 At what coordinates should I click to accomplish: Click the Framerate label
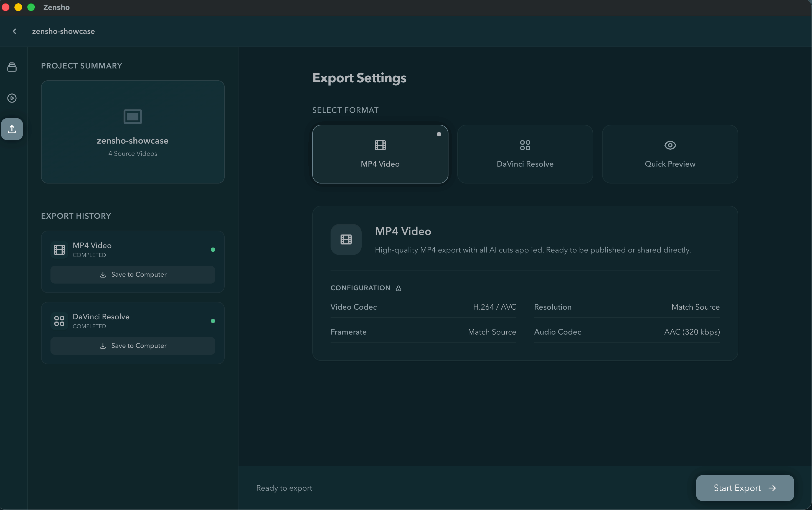tap(348, 332)
